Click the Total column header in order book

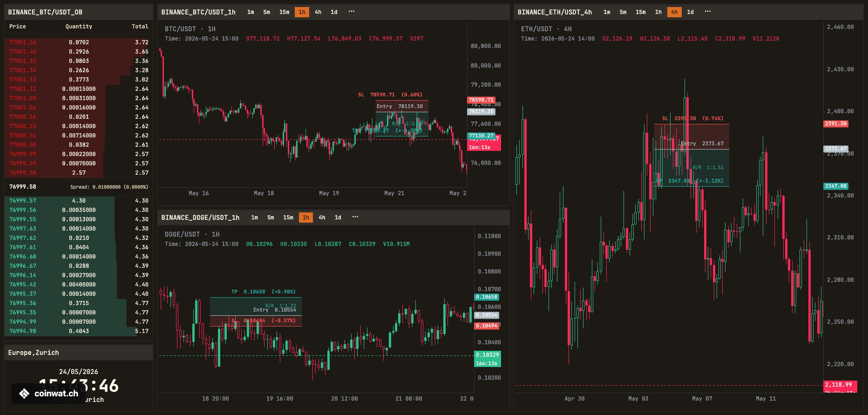pyautogui.click(x=140, y=27)
